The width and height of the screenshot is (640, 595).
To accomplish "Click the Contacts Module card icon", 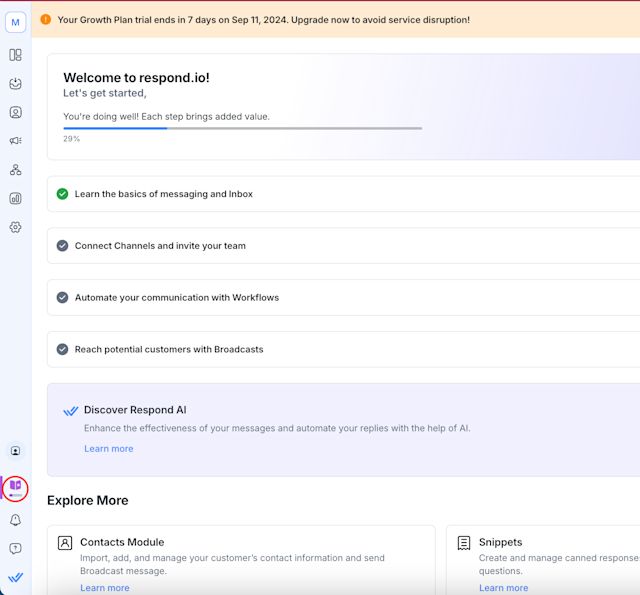I will click(65, 543).
